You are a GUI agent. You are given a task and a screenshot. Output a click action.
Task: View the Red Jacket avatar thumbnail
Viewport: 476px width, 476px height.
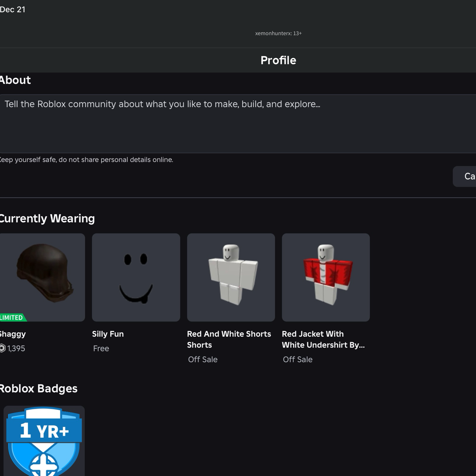tap(325, 277)
